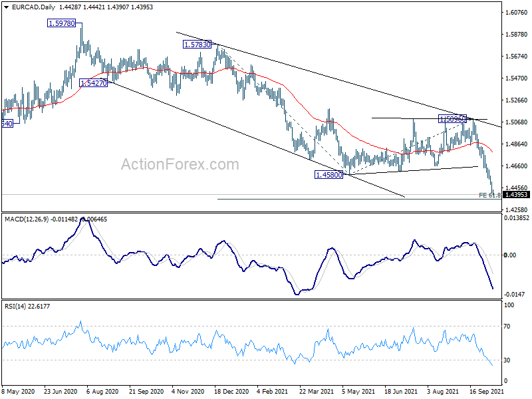The height and width of the screenshot is (399, 532).
Task: Click the 1.56740 price axis value
Action: [x=517, y=56]
